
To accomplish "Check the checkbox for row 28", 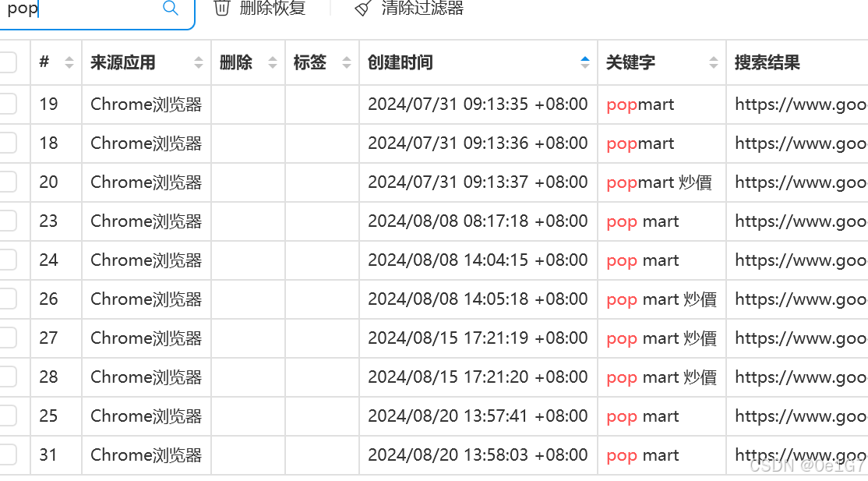I will pyautogui.click(x=7, y=377).
